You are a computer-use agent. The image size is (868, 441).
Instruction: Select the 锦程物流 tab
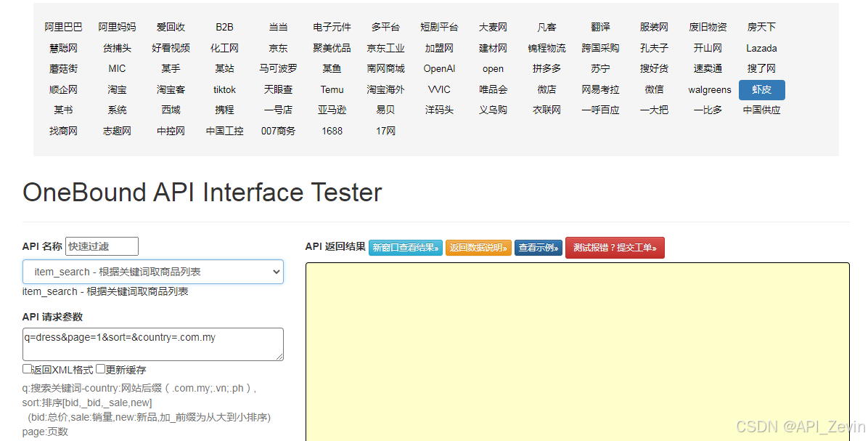(546, 48)
